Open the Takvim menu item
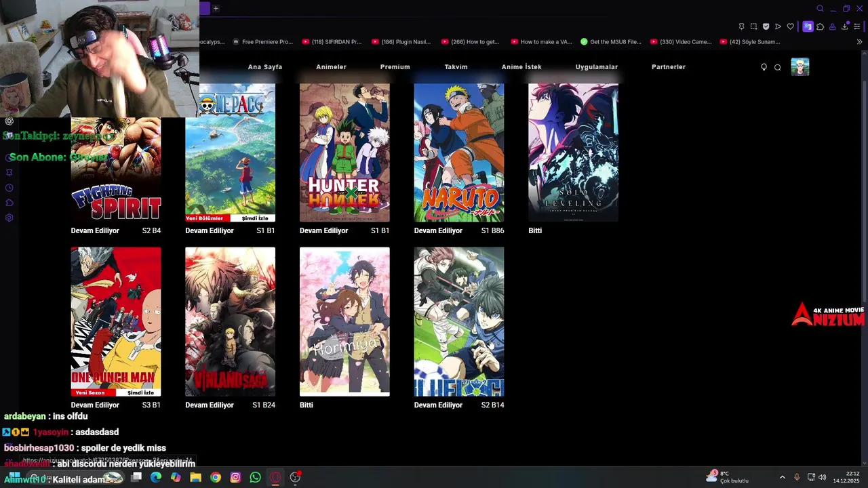This screenshot has height=488, width=868. 456,67
